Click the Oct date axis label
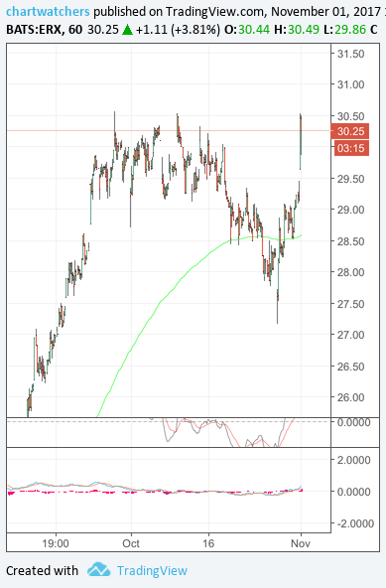Image resolution: width=386 pixels, height=588 pixels. click(x=131, y=543)
